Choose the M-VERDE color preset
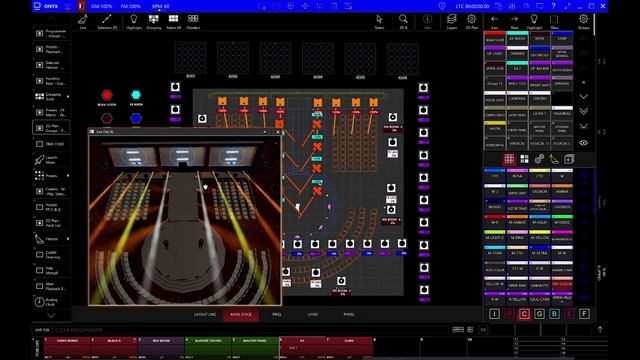The height and width of the screenshot is (360, 640). 562,221
